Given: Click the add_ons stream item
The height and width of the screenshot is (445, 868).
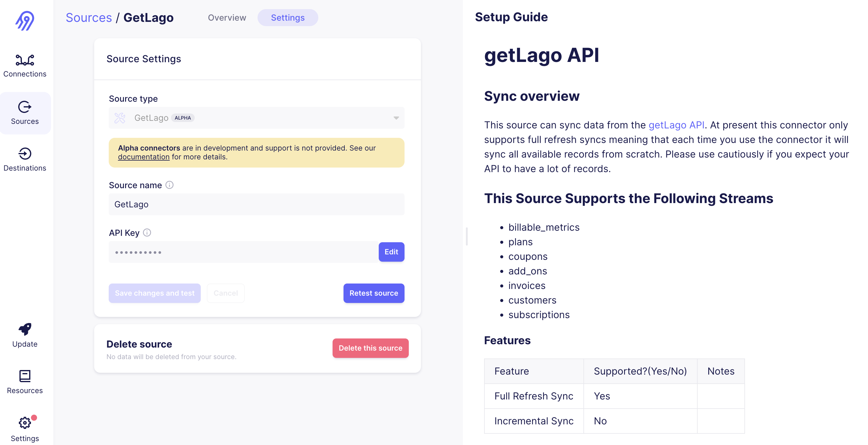Looking at the screenshot, I should pyautogui.click(x=527, y=271).
